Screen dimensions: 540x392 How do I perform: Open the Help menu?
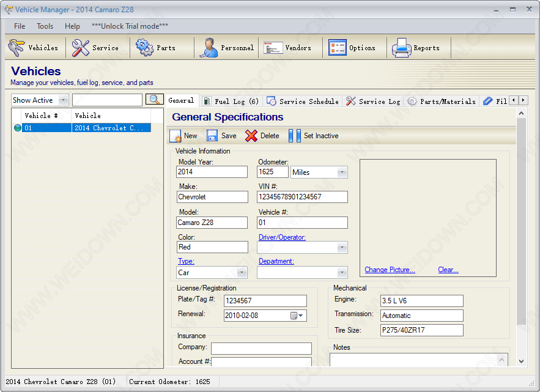tap(72, 26)
